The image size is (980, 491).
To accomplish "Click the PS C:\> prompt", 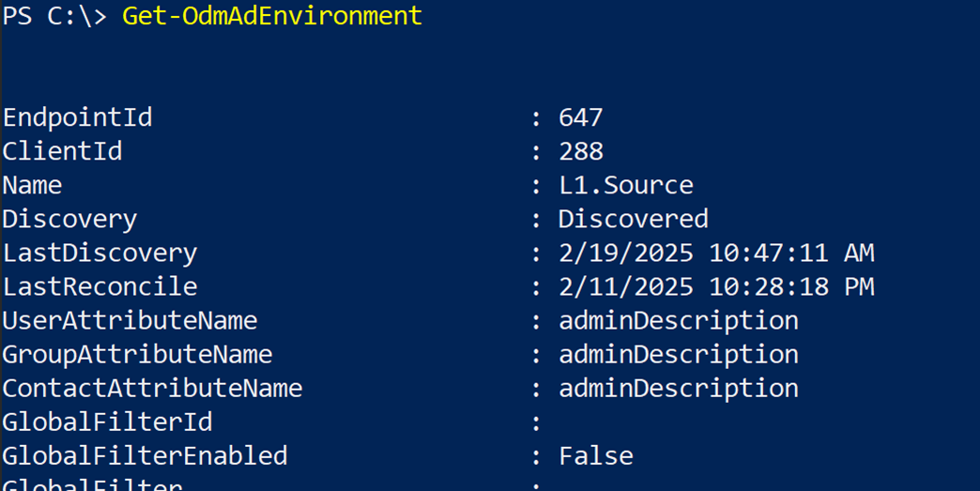I will [54, 16].
